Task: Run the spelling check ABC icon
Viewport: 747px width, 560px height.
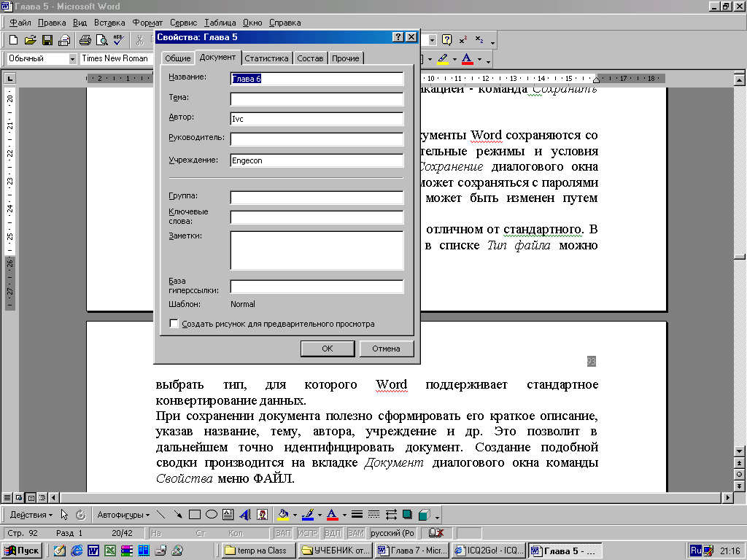Action: (x=119, y=41)
